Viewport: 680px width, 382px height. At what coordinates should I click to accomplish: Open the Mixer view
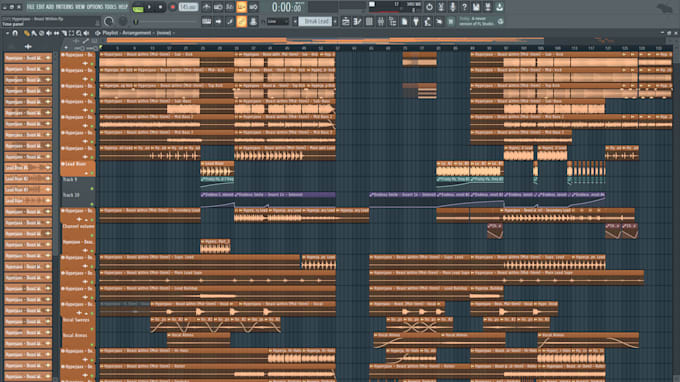pos(381,21)
